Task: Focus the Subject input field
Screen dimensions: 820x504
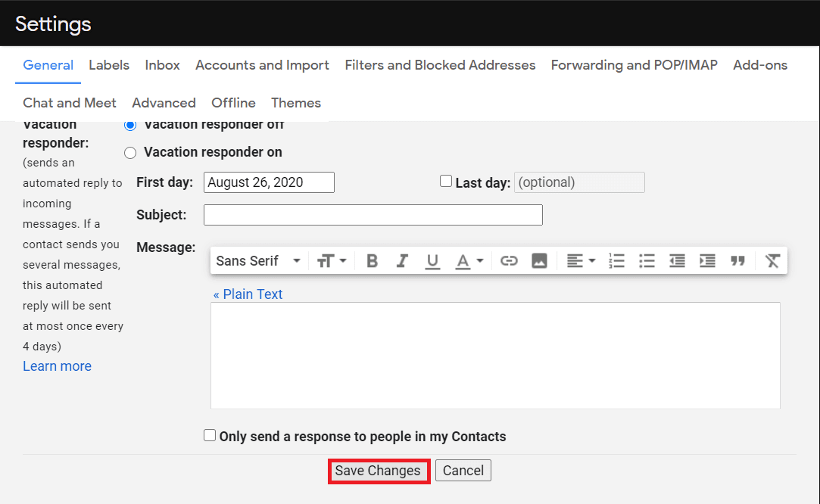Action: click(373, 214)
